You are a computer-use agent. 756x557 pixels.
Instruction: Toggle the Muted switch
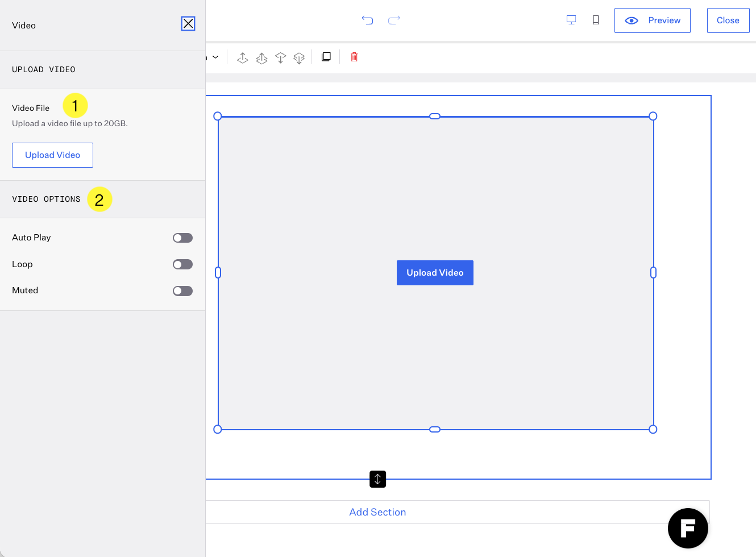pos(182,291)
